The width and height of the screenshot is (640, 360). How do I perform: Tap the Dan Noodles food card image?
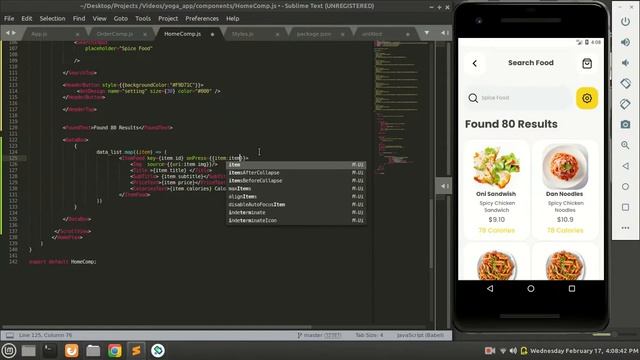click(x=565, y=167)
